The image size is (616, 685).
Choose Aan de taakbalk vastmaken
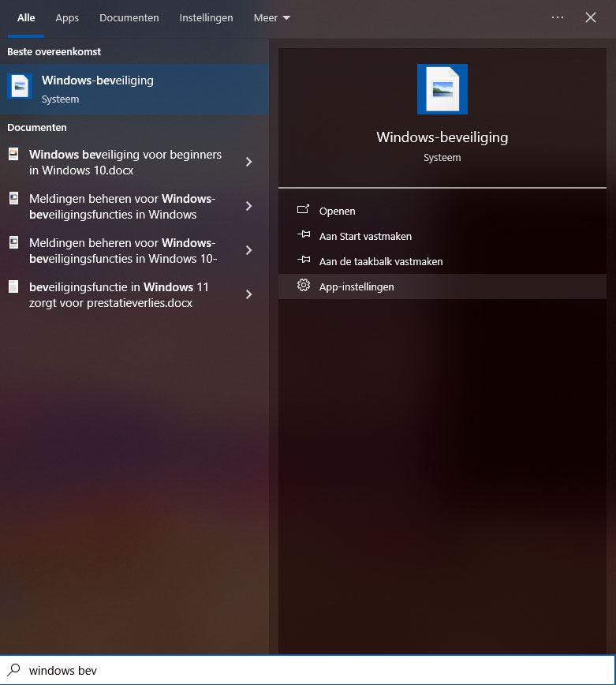(x=442, y=262)
